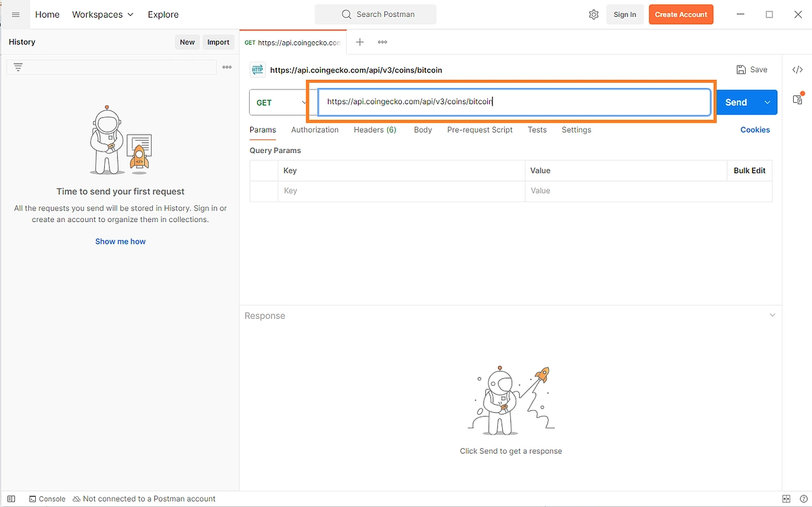This screenshot has height=507, width=812.
Task: Click the Search Postman field
Action: (x=376, y=14)
